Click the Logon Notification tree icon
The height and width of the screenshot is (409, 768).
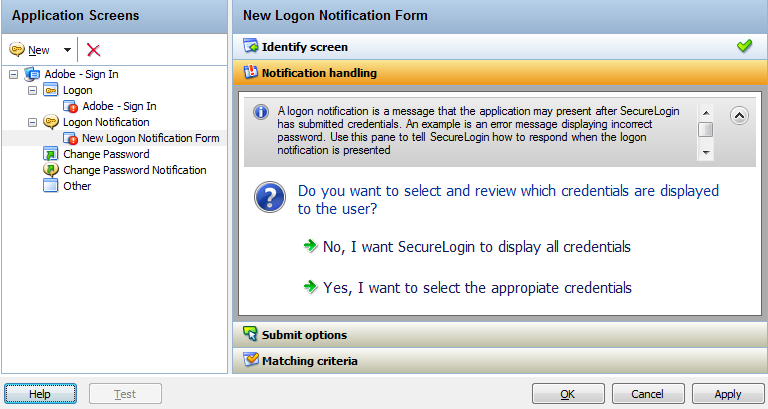coord(50,122)
